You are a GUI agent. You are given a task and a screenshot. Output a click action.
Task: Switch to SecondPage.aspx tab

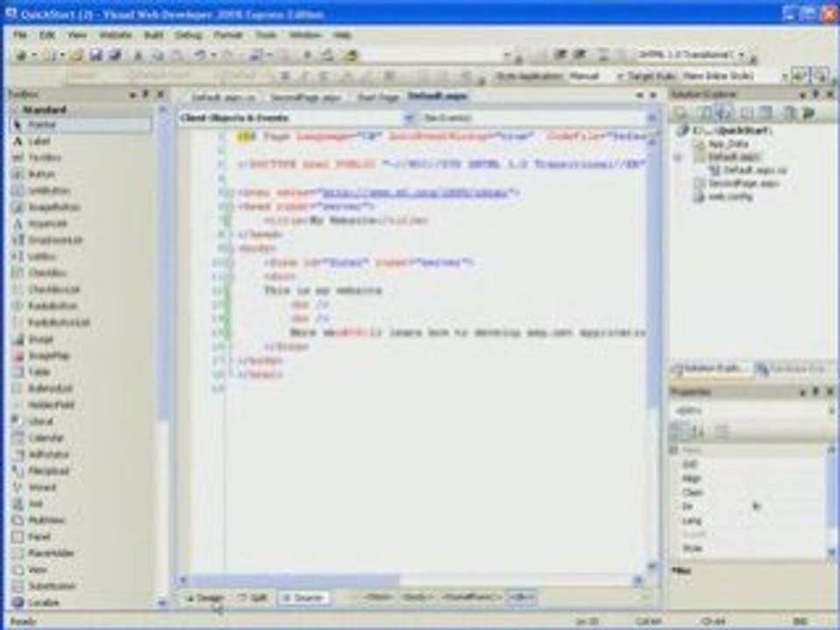tap(305, 97)
